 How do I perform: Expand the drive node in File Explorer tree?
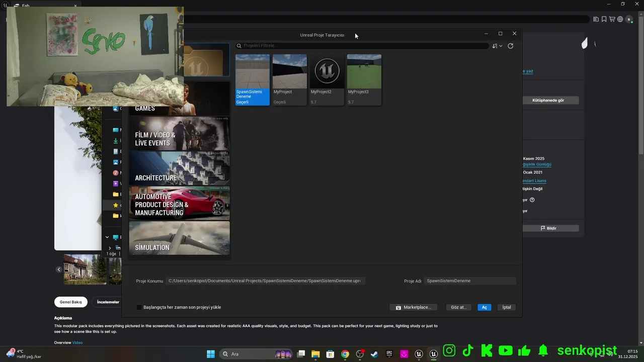(110, 248)
